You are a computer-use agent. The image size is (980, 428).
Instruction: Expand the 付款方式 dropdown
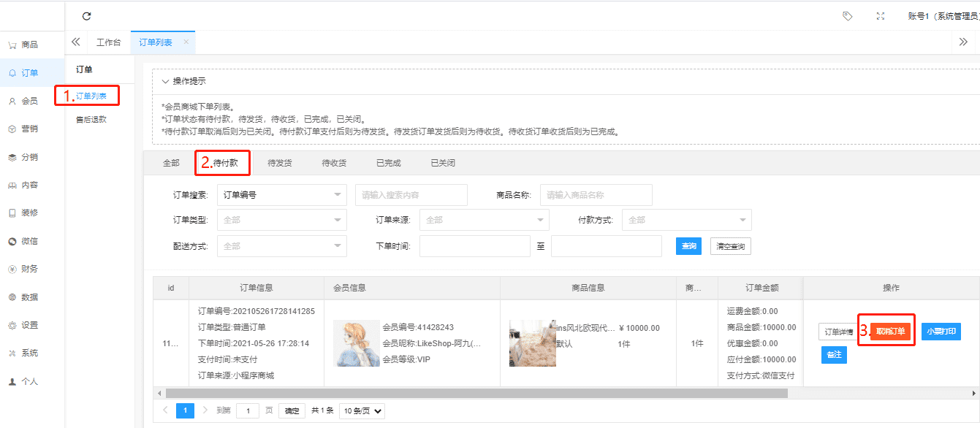coord(686,220)
